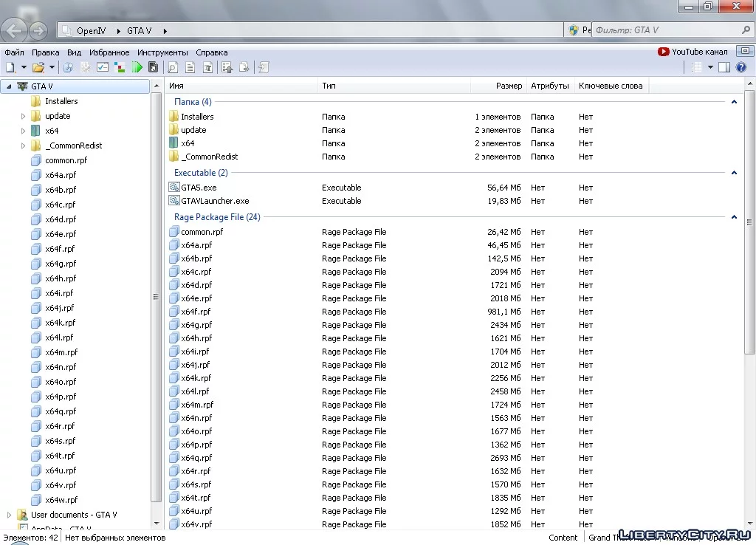This screenshot has width=756, height=545.
Task: Click the new file toolbar icon
Action: tap(10, 67)
